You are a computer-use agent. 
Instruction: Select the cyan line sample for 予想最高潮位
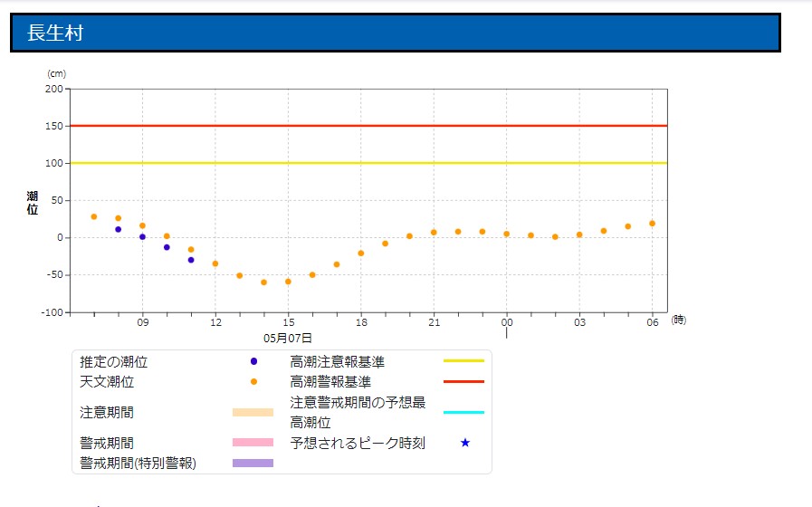pyautogui.click(x=464, y=412)
